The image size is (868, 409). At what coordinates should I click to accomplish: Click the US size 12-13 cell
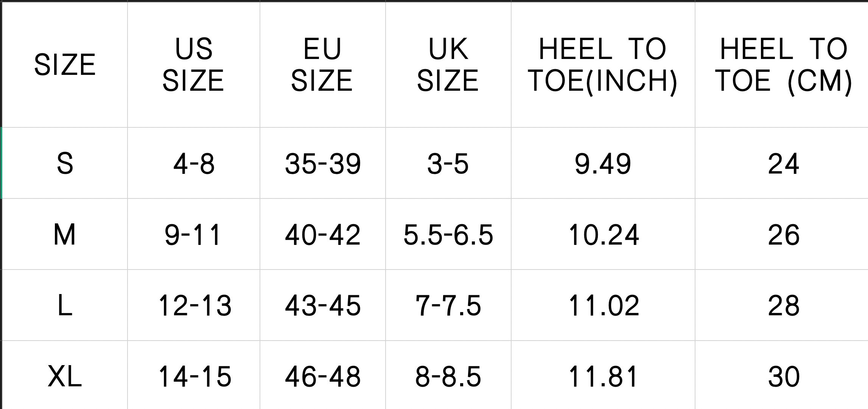pos(194,305)
